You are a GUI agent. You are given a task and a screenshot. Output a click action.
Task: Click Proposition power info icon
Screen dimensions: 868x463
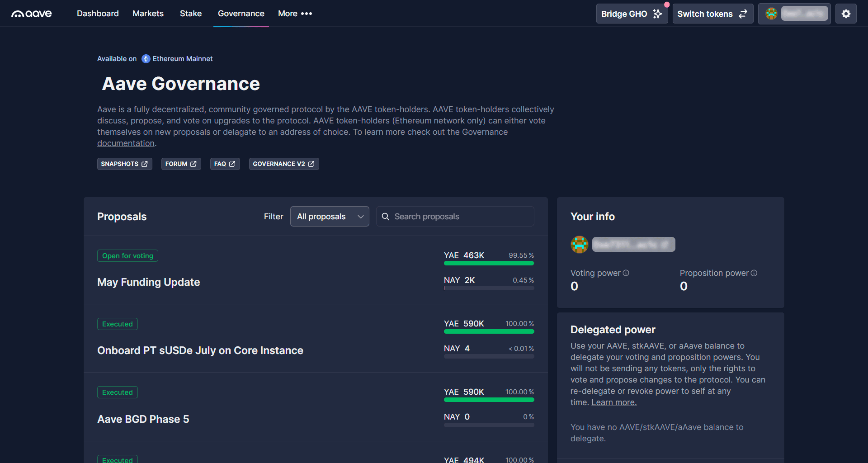click(x=754, y=273)
